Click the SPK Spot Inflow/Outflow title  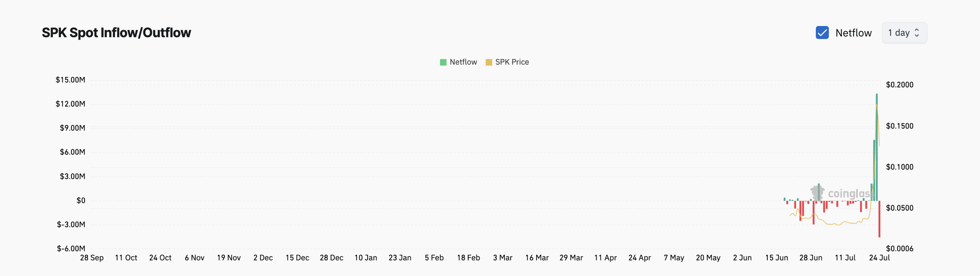click(116, 33)
